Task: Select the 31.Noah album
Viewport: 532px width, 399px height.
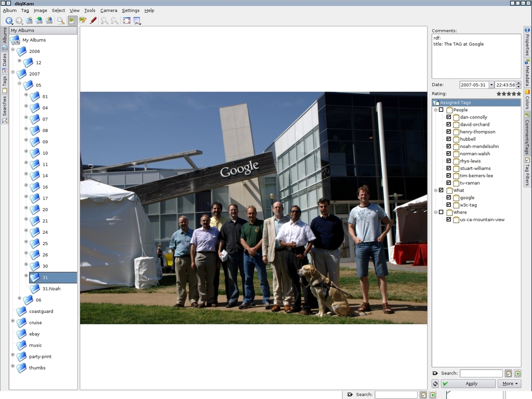Action: pyautogui.click(x=51, y=289)
